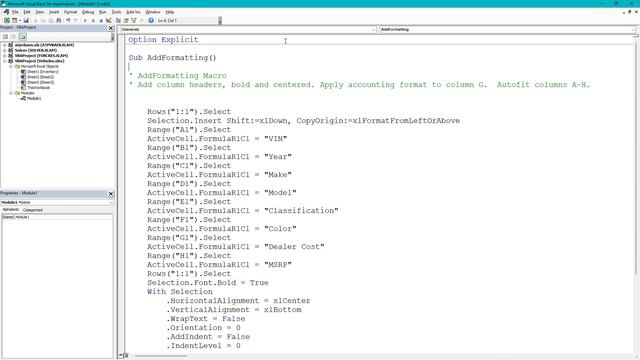Collapse the VBAProject (Vehicles.xlsx) node
This screenshot has height=360, width=640.
point(5,61)
